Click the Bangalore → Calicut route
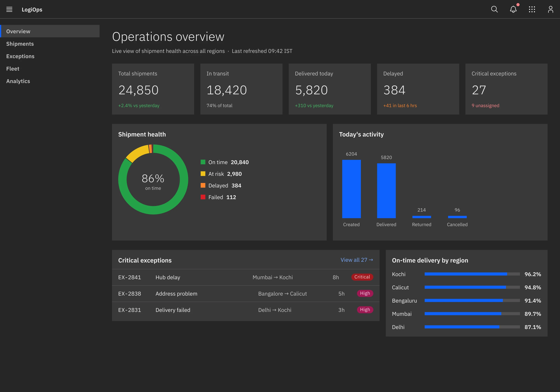The height and width of the screenshot is (392, 560). coord(283,294)
